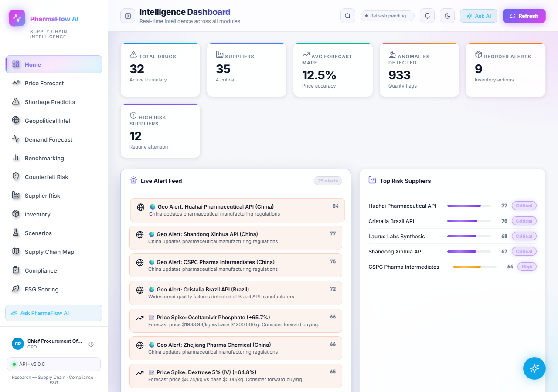Collapse the sidebar with the panel icon
The height and width of the screenshot is (392, 558).
click(128, 16)
